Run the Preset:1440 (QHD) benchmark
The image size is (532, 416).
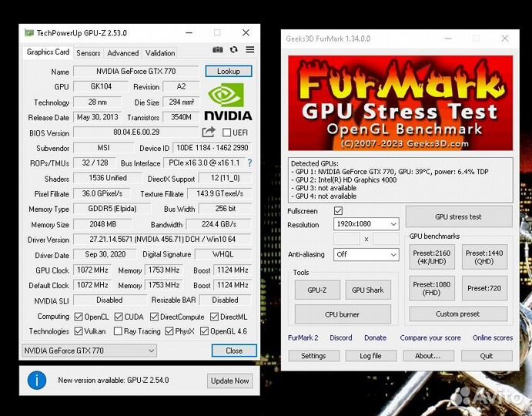pyautogui.click(x=484, y=257)
